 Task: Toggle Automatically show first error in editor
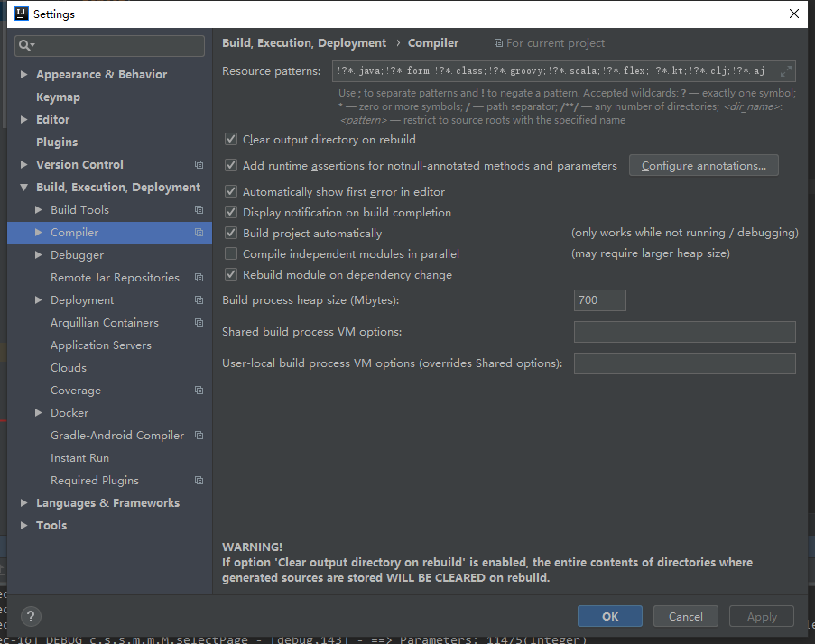click(x=231, y=191)
